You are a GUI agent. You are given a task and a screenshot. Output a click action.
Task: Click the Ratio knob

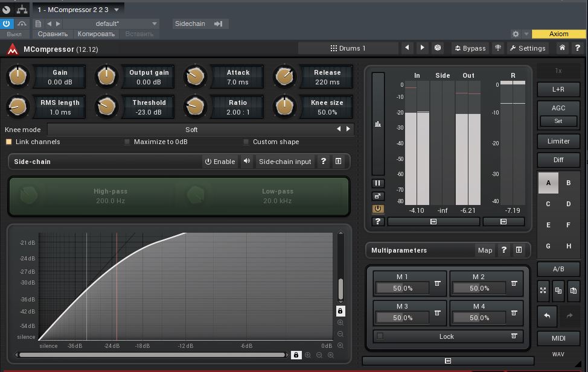tap(195, 107)
